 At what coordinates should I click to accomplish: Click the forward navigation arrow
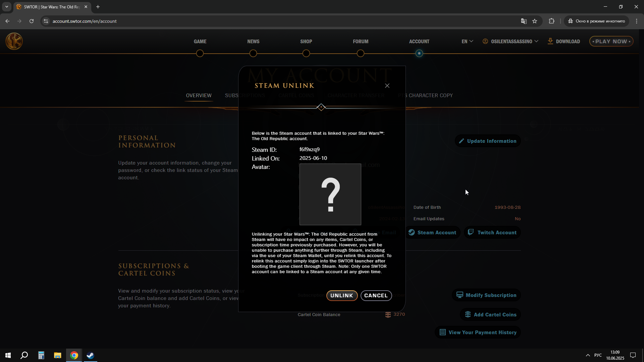[19, 21]
